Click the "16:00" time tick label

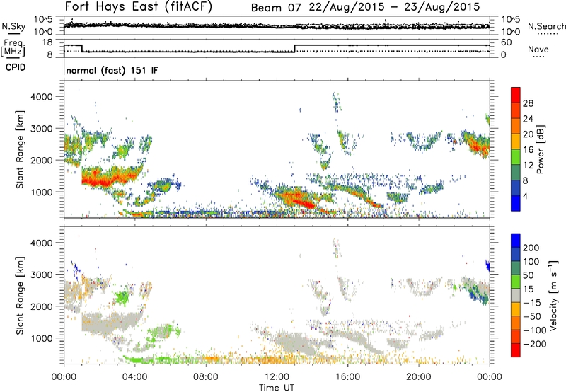(347, 377)
